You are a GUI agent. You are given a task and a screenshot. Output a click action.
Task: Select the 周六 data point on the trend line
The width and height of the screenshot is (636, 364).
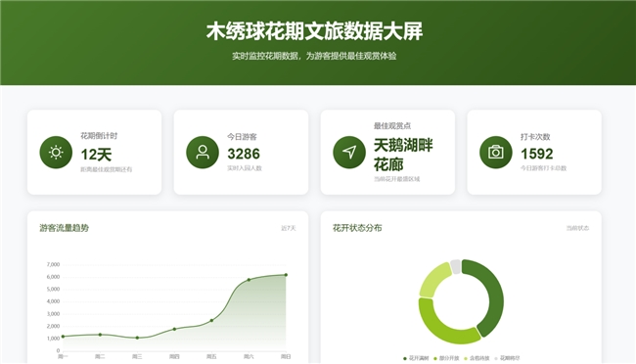[x=249, y=280]
